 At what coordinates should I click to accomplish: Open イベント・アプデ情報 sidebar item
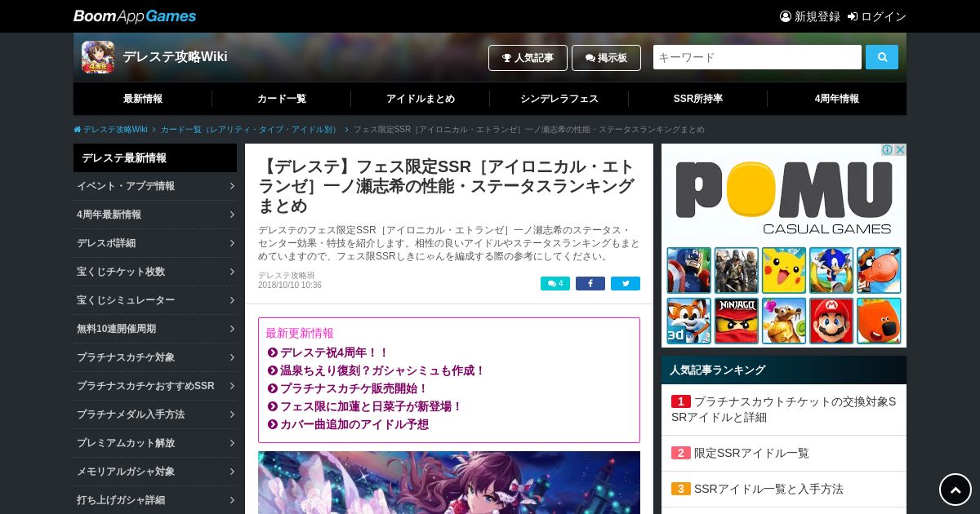(x=155, y=186)
